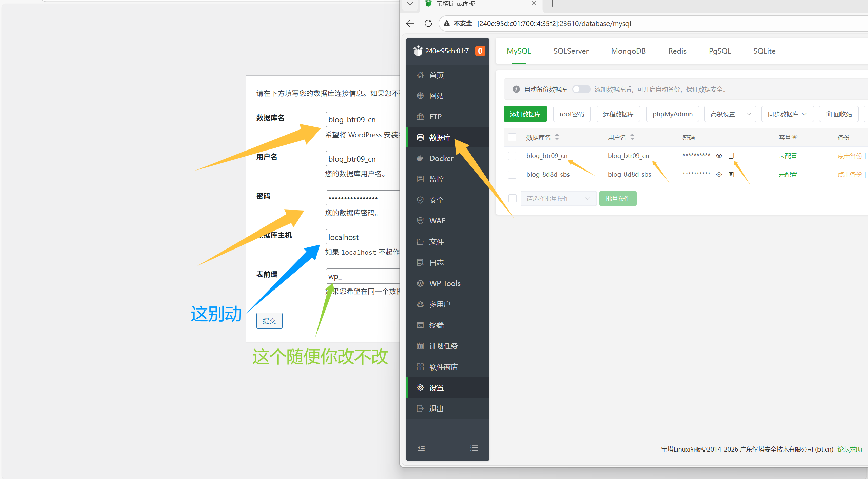Open the WAF firewall section
This screenshot has height=479, width=868.
pos(438,220)
